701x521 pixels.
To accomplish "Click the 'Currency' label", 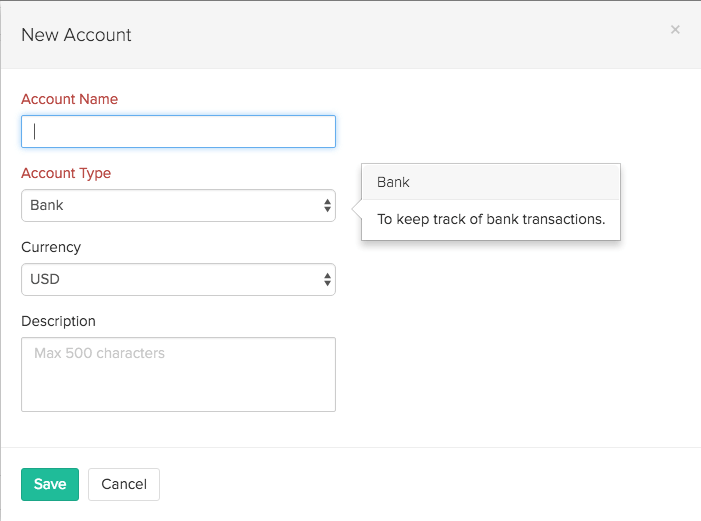I will pyautogui.click(x=51, y=247).
